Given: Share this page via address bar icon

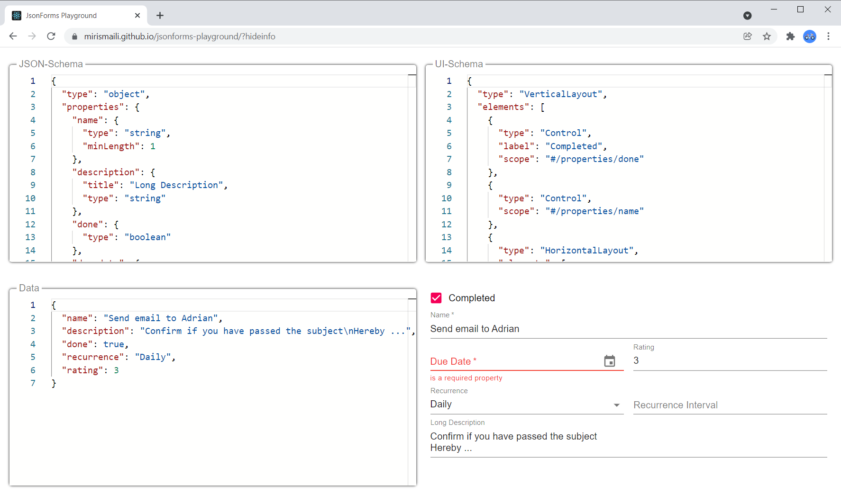Looking at the screenshot, I should pyautogui.click(x=748, y=36).
